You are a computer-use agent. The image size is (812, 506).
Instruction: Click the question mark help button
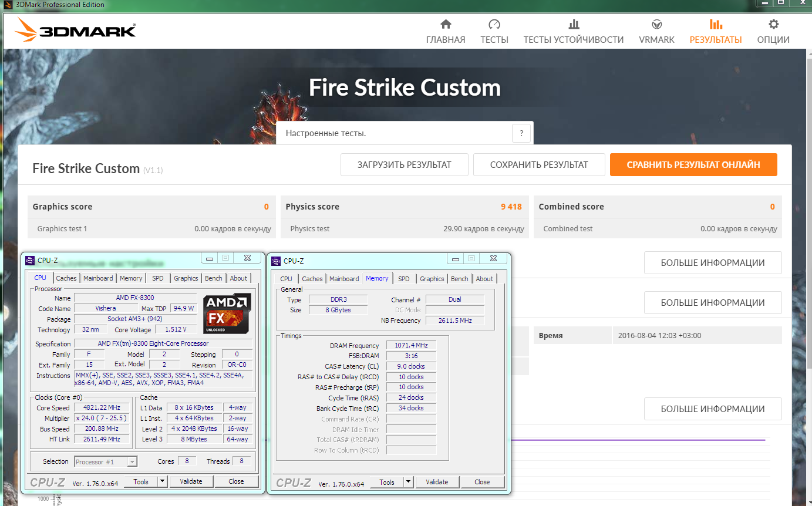pos(521,133)
